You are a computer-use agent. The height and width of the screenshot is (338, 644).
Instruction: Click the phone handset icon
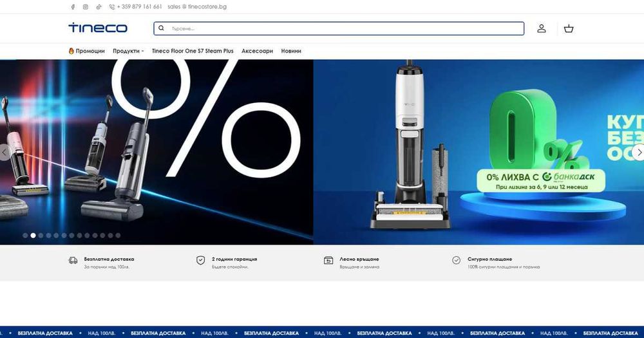point(111,7)
